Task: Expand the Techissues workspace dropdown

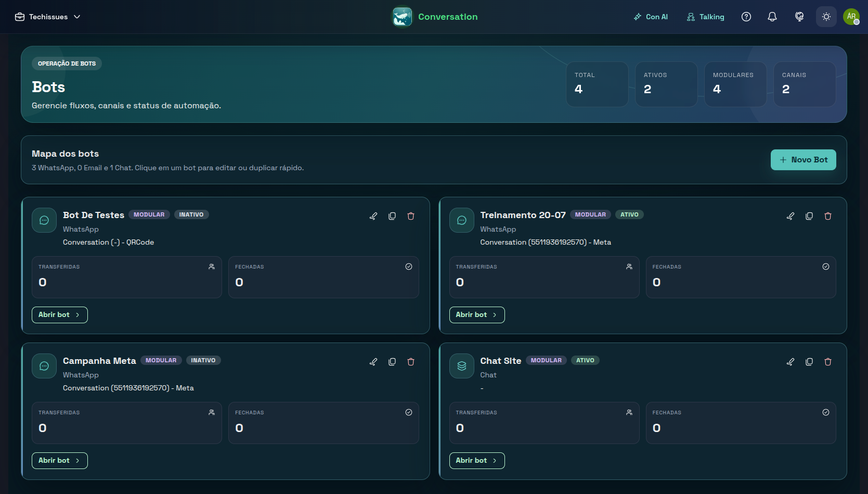Action: (48, 17)
